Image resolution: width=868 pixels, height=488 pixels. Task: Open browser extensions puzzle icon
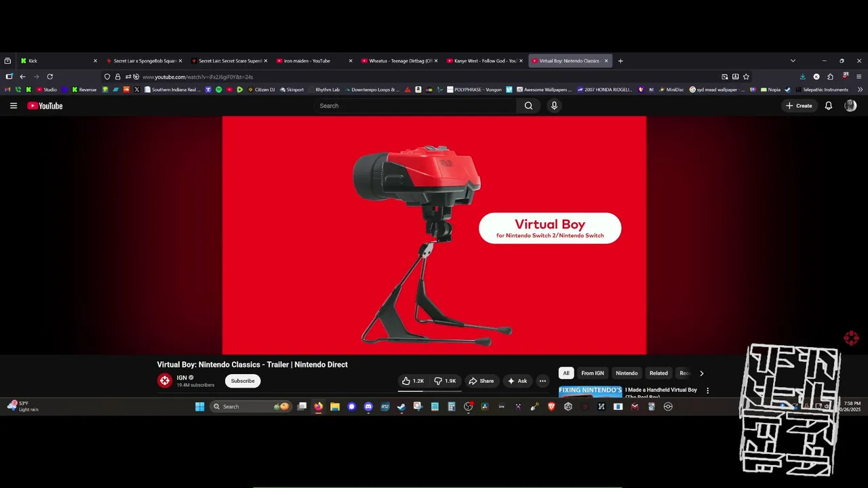pos(830,77)
